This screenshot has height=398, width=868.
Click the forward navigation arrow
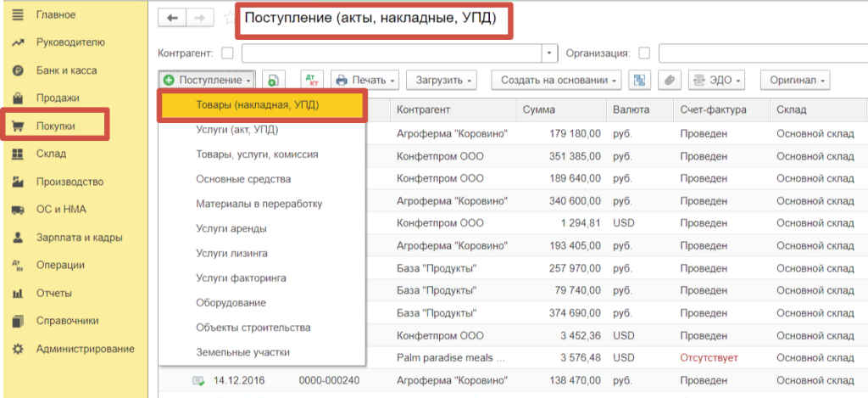point(199,18)
